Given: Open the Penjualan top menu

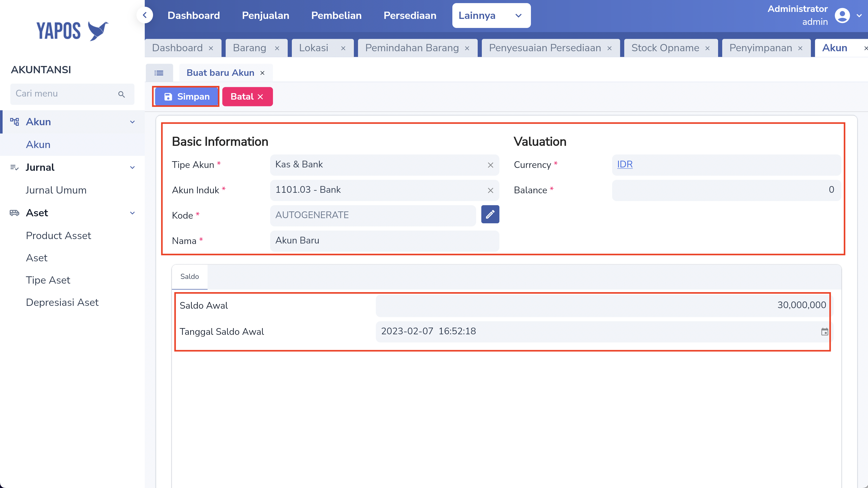Looking at the screenshot, I should (x=265, y=16).
